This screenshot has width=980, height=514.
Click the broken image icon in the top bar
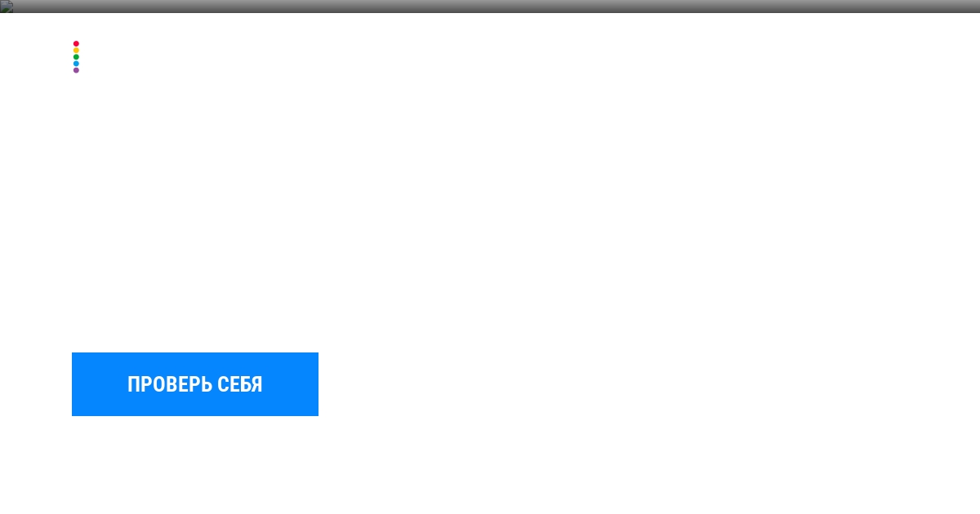[x=7, y=7]
